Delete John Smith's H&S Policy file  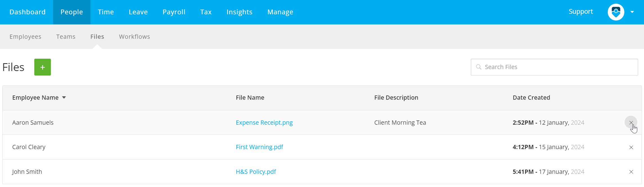[x=631, y=172]
